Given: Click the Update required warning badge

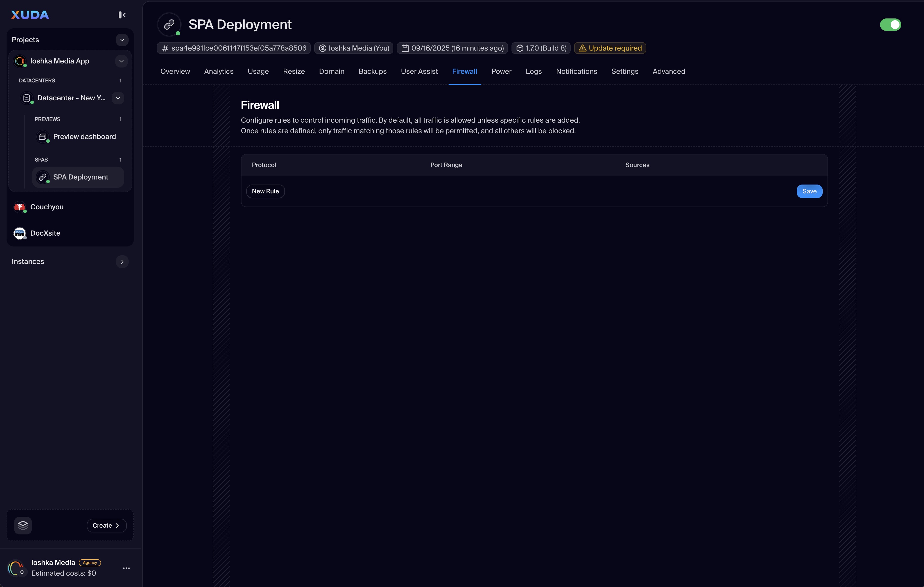Looking at the screenshot, I should tap(610, 48).
